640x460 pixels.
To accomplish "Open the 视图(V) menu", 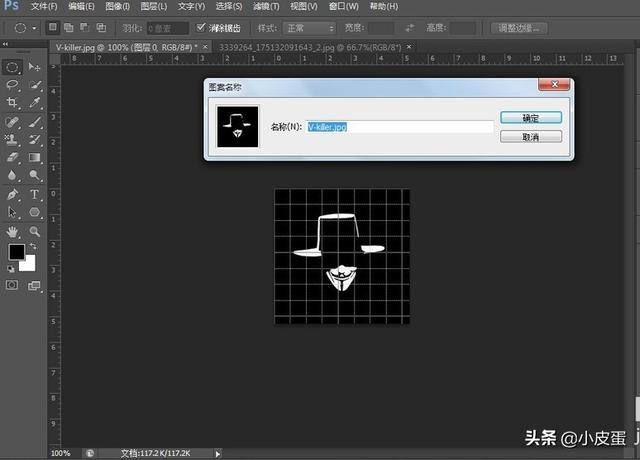I will pyautogui.click(x=303, y=7).
